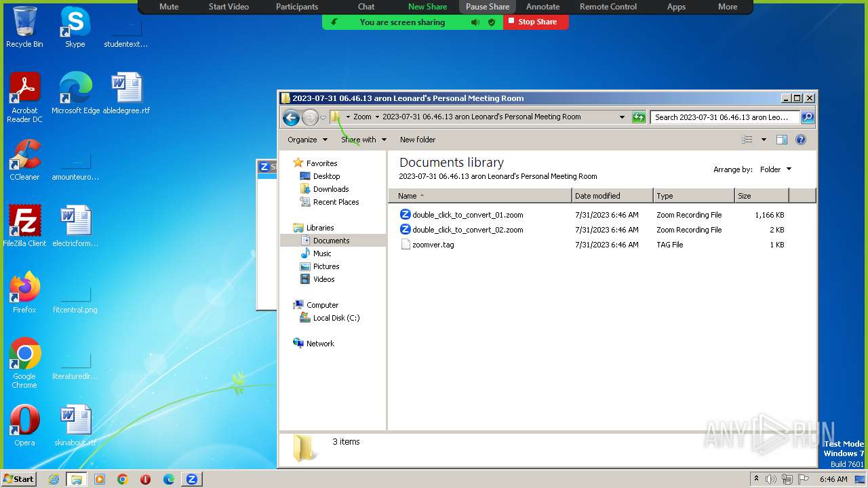Expand view options dropdown arrow
This screenshot has height=488, width=868.
(x=764, y=140)
